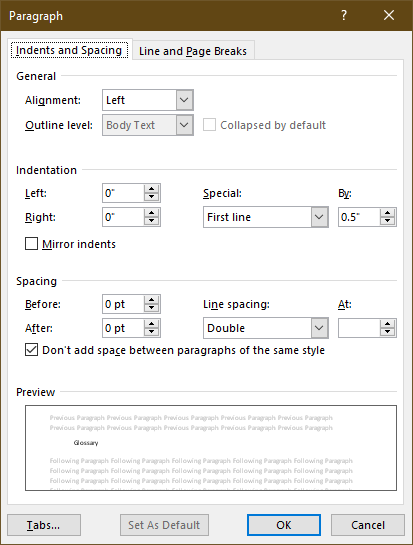Image resolution: width=413 pixels, height=545 pixels.
Task: Switch to Line and Page Breaks tab
Action: coord(193,51)
